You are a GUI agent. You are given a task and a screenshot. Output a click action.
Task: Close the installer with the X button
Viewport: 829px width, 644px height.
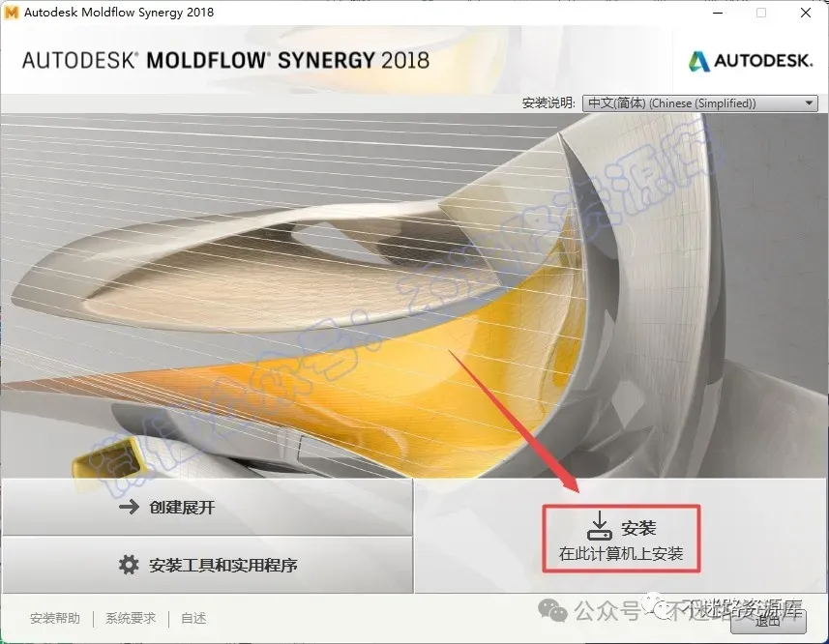click(x=806, y=13)
